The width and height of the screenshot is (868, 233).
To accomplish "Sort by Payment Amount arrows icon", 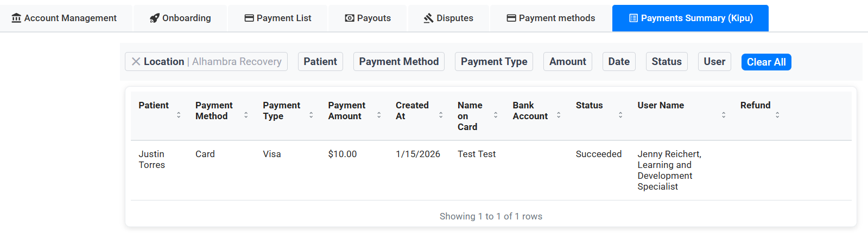I will pos(379,115).
